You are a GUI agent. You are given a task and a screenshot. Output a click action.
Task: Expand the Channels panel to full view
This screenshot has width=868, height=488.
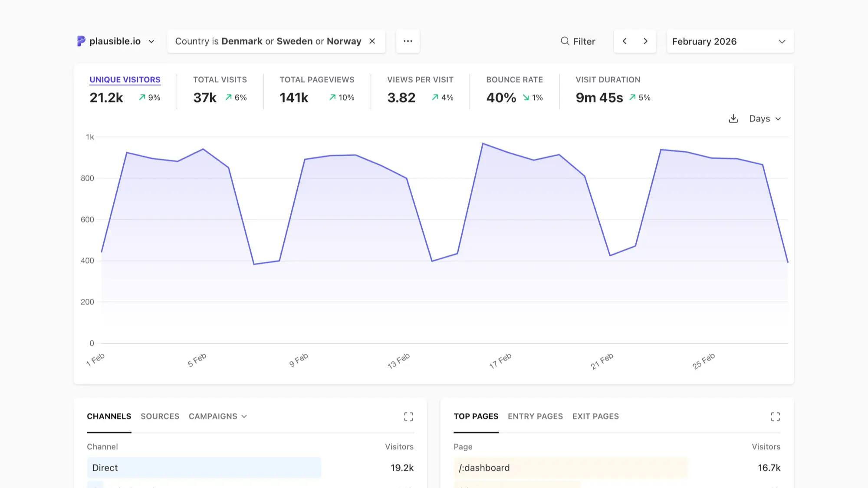coord(408,417)
